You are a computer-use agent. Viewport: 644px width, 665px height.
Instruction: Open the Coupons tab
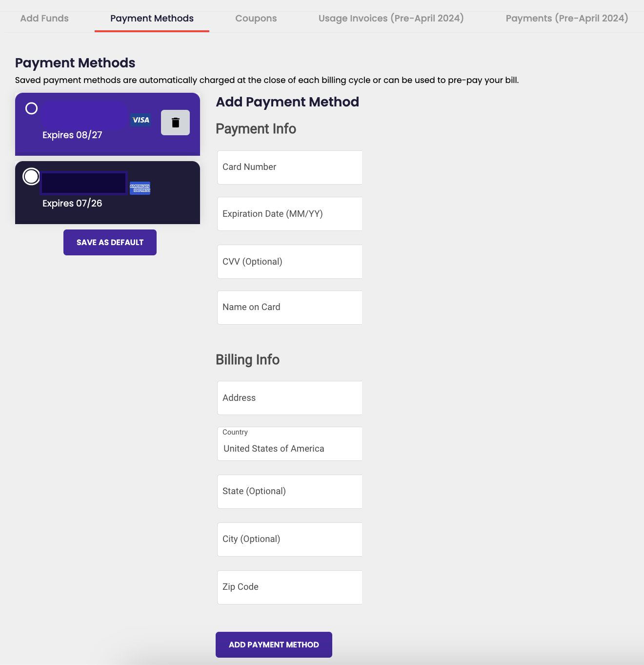pos(256,19)
